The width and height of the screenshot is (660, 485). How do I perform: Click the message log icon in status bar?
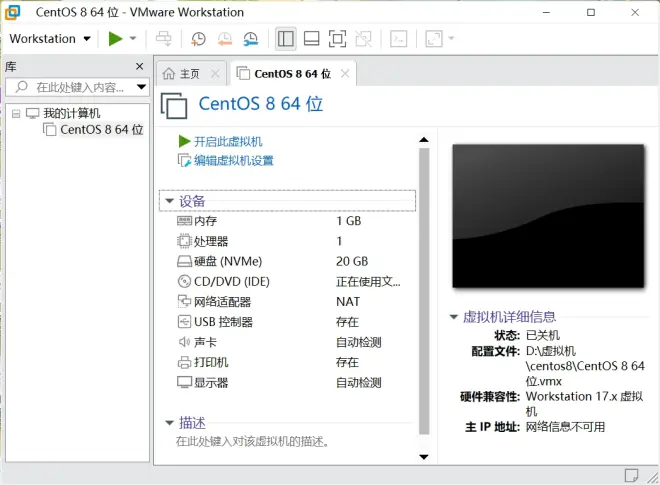point(631,475)
